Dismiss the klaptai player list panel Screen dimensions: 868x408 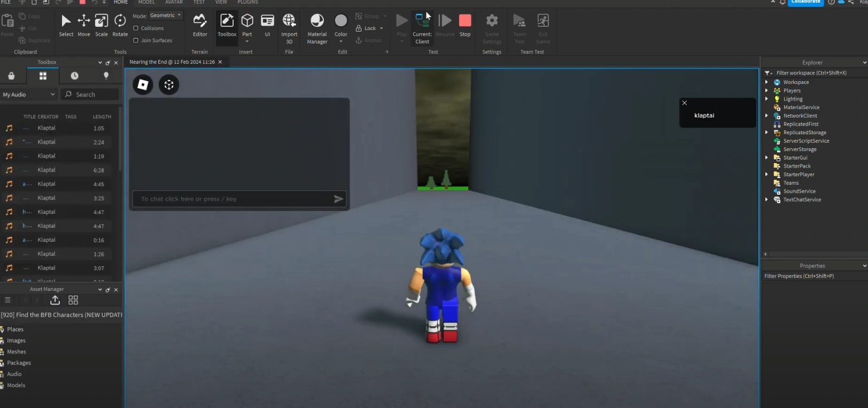[684, 103]
